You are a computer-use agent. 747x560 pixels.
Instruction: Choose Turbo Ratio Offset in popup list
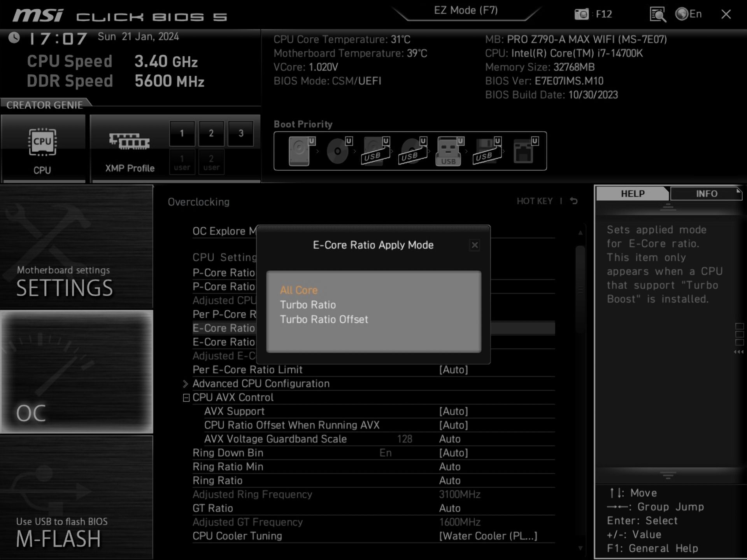coord(324,319)
